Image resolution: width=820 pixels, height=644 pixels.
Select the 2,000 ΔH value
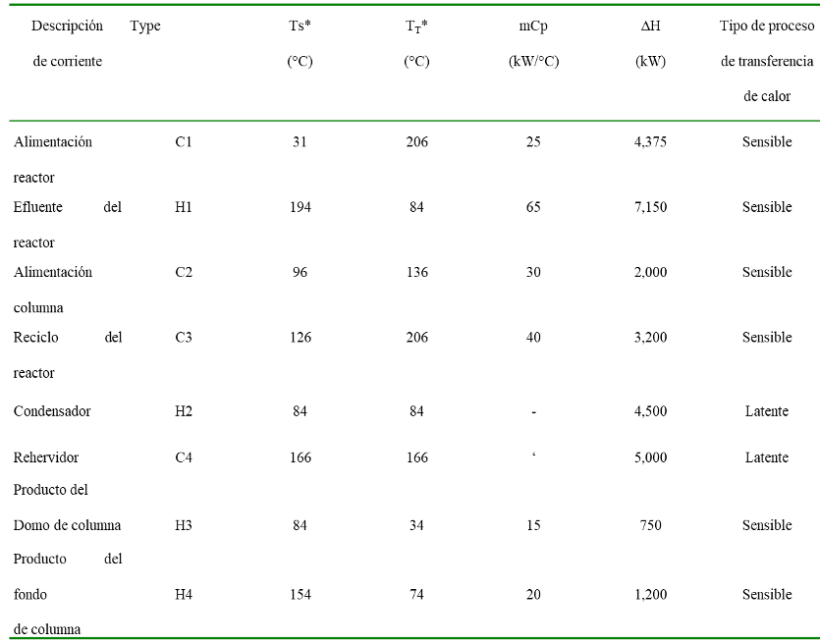[x=650, y=272]
